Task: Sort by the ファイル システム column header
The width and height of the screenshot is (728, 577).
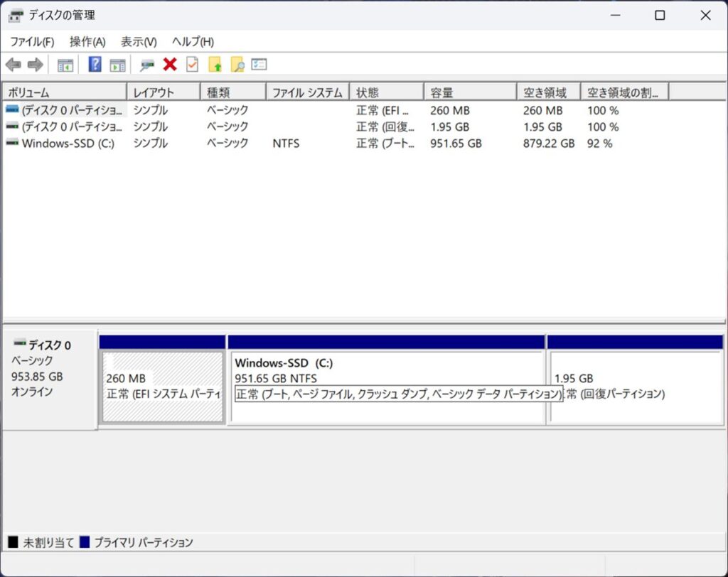Action: click(x=308, y=92)
